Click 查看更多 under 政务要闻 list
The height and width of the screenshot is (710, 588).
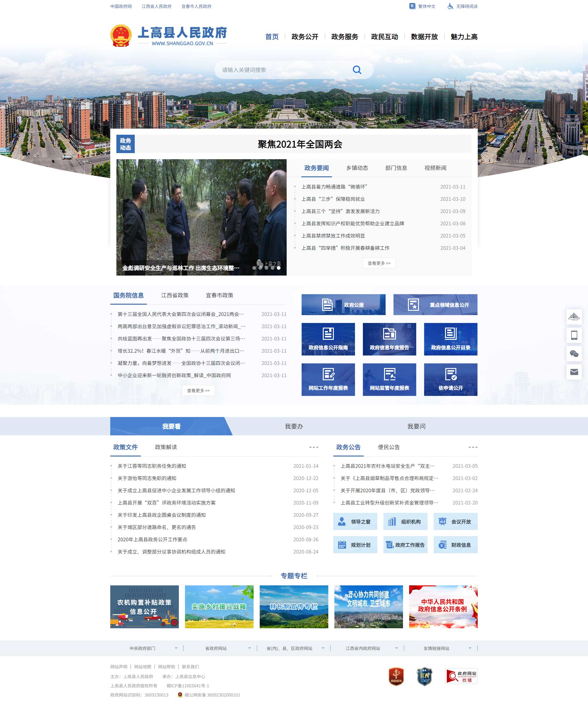click(x=379, y=263)
